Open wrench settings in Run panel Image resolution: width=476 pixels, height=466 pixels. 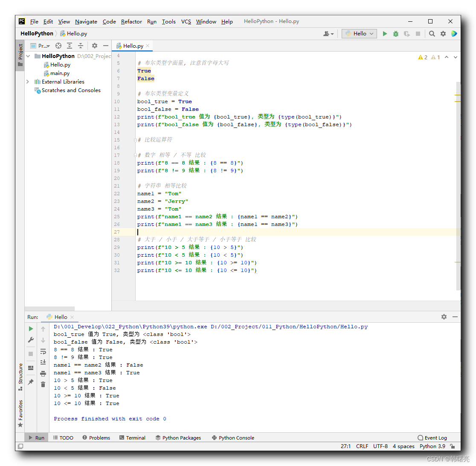(31, 340)
